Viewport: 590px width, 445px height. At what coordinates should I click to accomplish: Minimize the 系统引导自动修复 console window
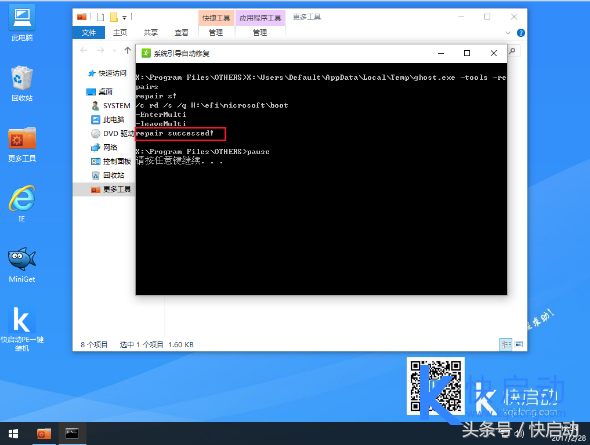[x=441, y=53]
